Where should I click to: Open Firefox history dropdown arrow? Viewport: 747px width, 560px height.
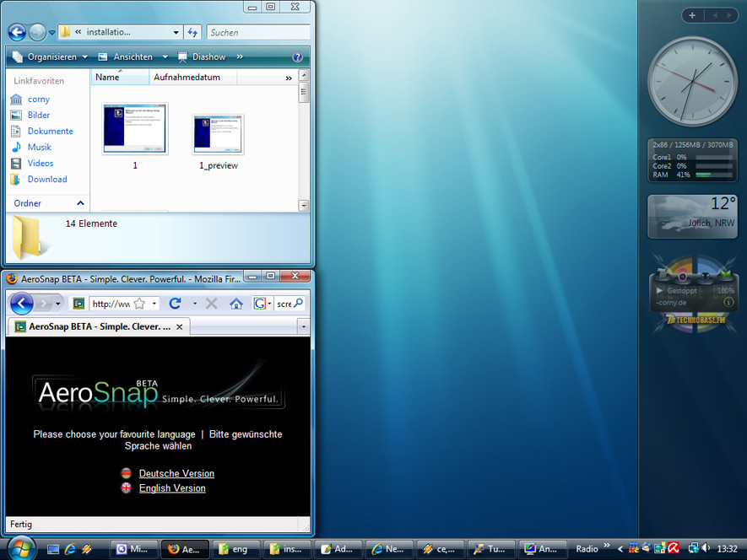point(57,304)
